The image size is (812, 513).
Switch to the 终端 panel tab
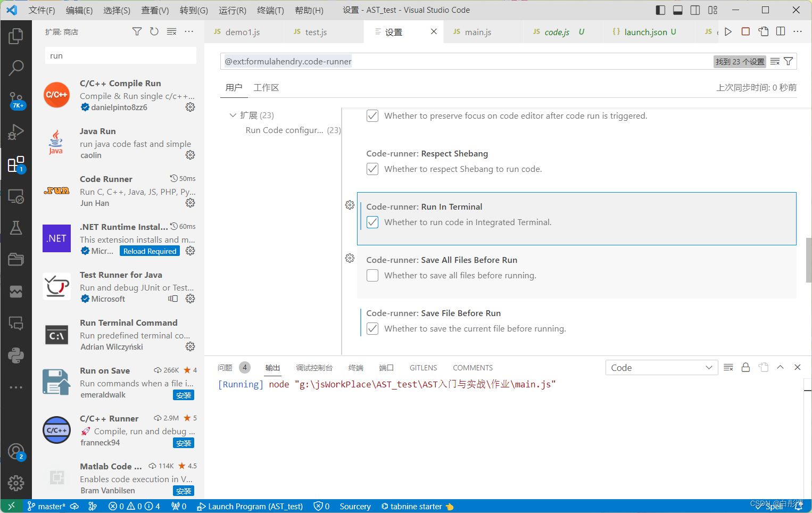coord(356,368)
